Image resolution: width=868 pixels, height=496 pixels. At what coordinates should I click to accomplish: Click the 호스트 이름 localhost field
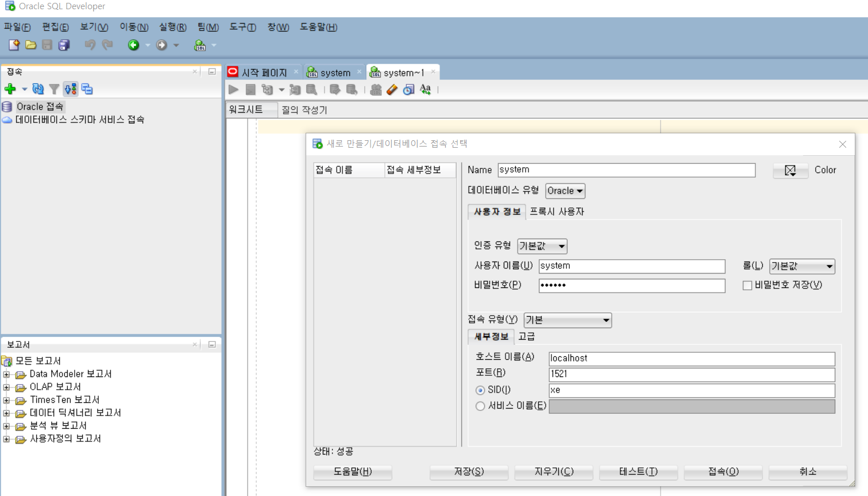692,359
